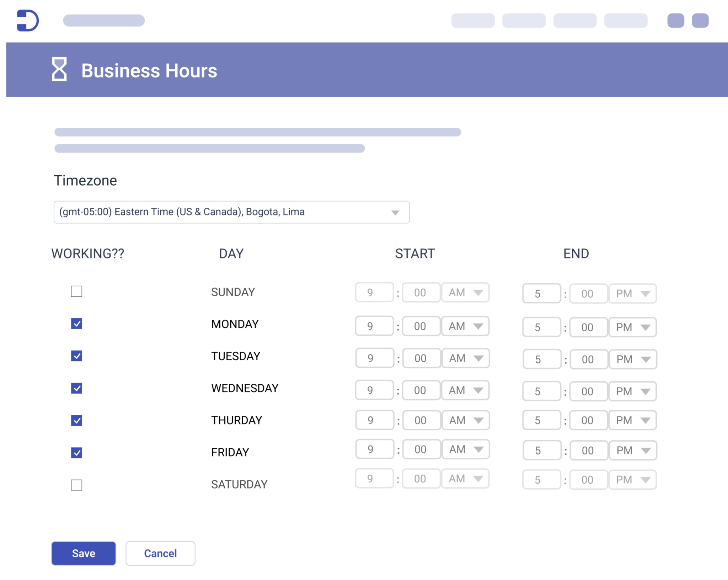The image size is (728, 580).
Task: Click the Tuesday start hour field
Action: pyautogui.click(x=374, y=358)
